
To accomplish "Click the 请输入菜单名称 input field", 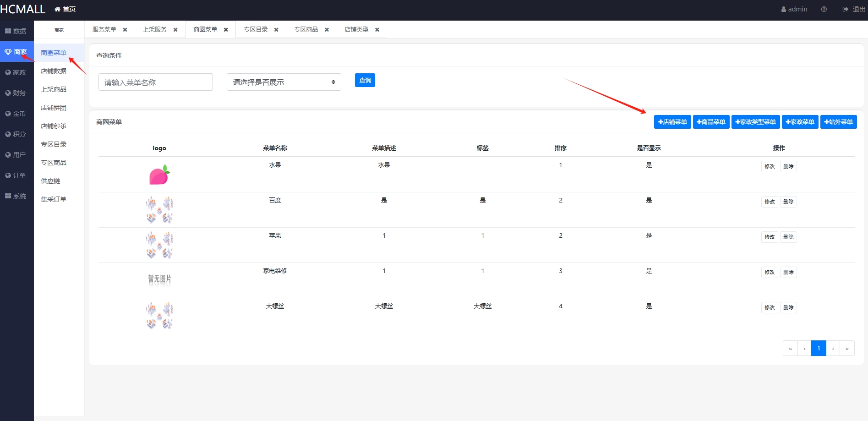I will click(x=156, y=82).
